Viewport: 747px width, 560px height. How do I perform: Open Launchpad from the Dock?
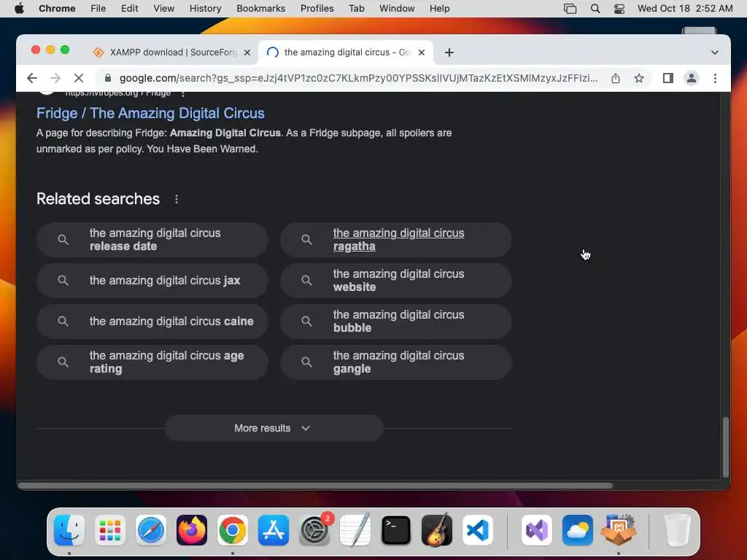pyautogui.click(x=110, y=529)
